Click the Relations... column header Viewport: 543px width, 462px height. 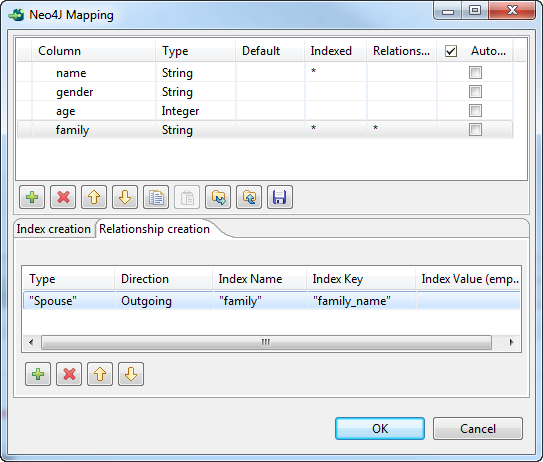[x=402, y=51]
